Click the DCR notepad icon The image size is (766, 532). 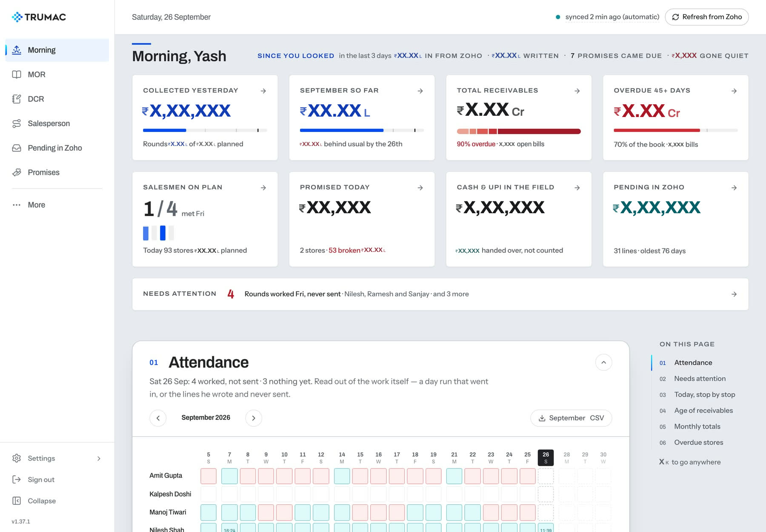17,99
